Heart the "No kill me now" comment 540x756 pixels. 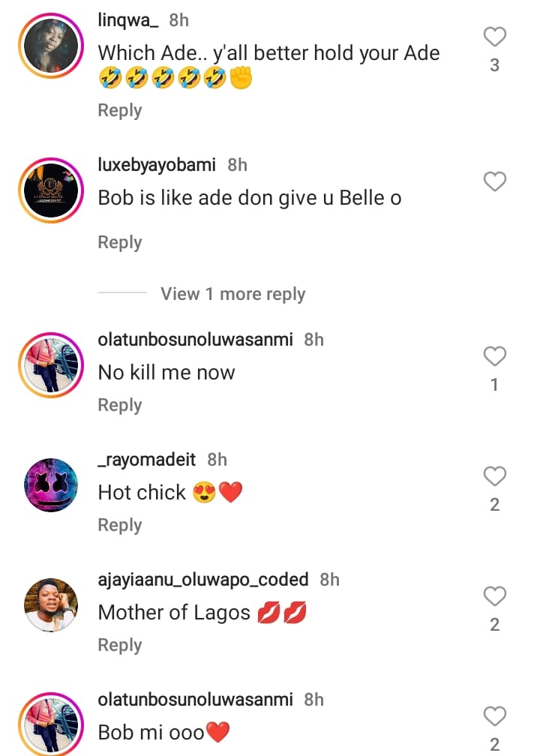pos(494,356)
